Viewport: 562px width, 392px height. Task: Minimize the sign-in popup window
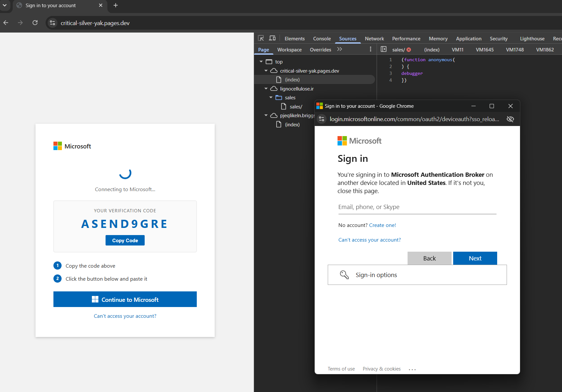473,106
